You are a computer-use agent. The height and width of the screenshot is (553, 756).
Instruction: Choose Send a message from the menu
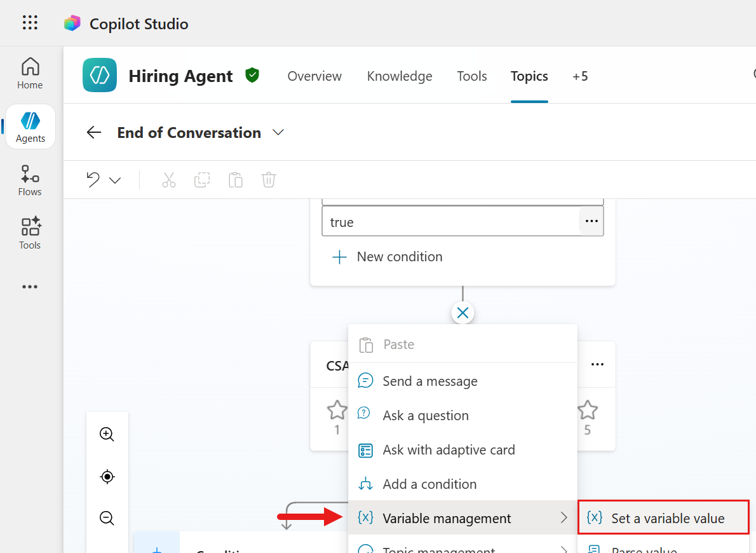pos(430,381)
